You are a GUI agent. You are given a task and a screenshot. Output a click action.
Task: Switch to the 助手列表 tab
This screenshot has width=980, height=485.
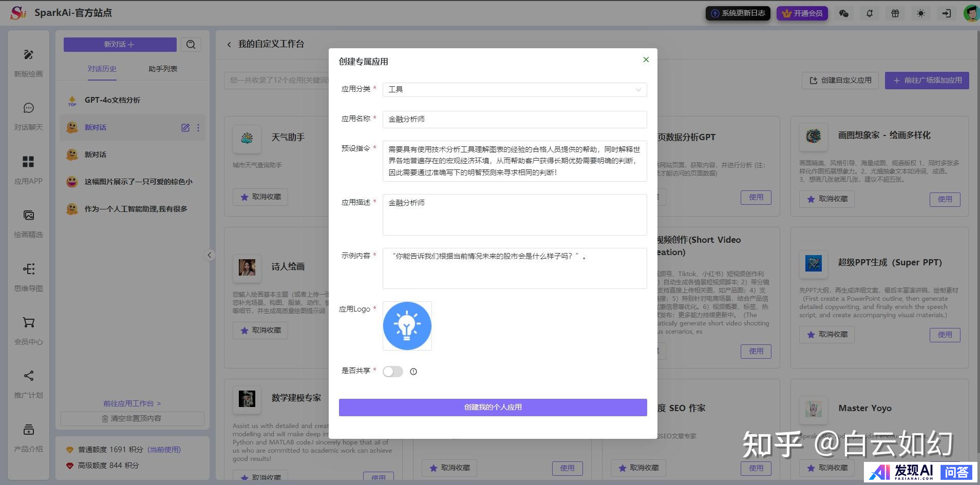coord(163,69)
